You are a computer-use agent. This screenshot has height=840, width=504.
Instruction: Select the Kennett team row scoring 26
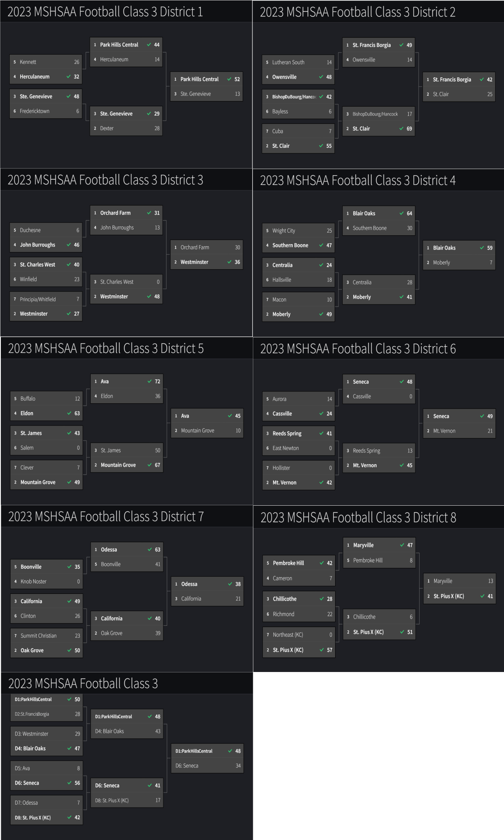tap(46, 62)
